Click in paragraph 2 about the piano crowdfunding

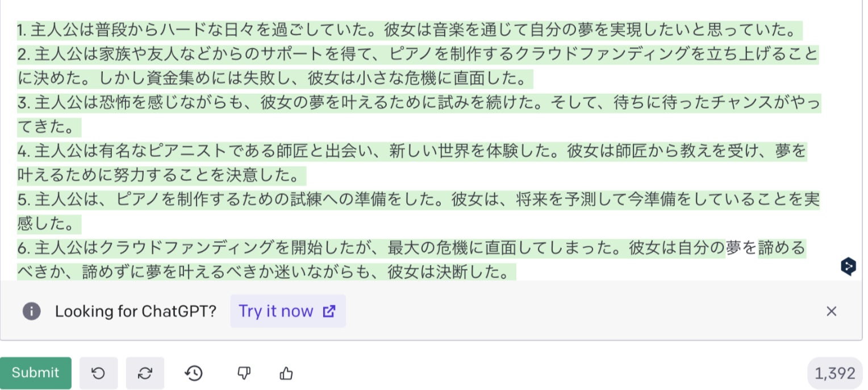pyautogui.click(x=398, y=55)
